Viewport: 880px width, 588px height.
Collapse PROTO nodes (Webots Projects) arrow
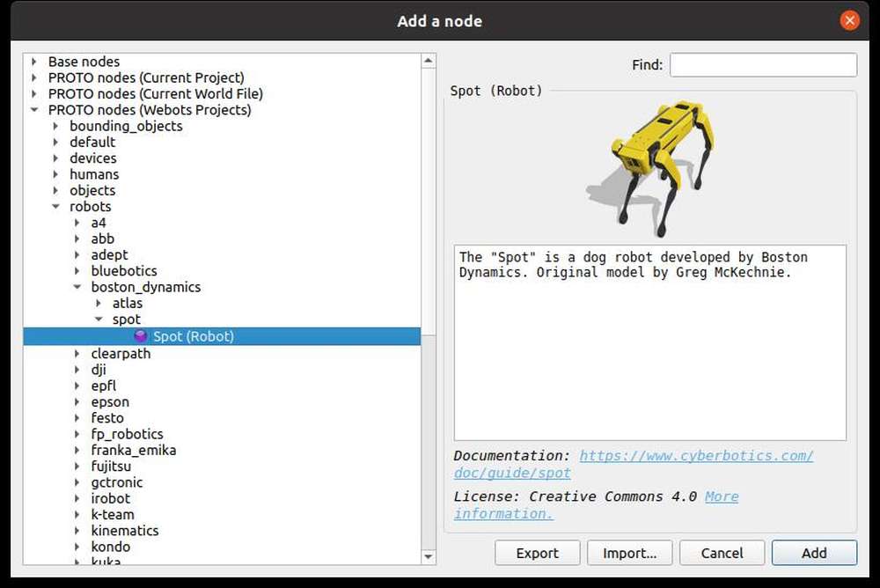(x=34, y=109)
